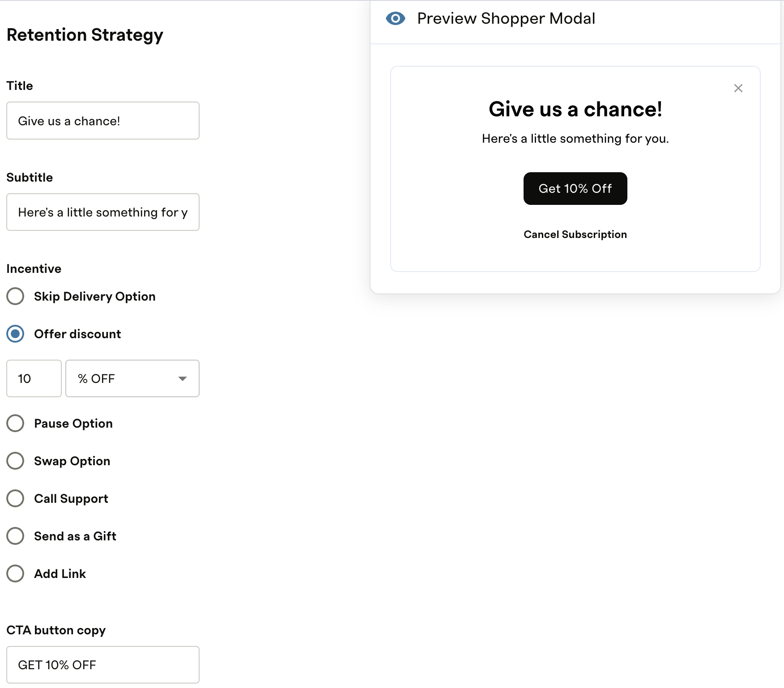Screen dimensions: 784x688
Task: Choose the Swap Option radio button
Action: (x=15, y=461)
